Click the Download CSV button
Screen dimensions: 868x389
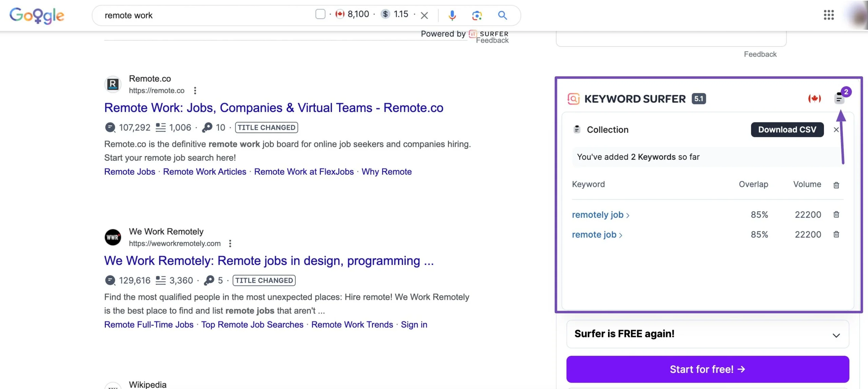click(x=787, y=130)
